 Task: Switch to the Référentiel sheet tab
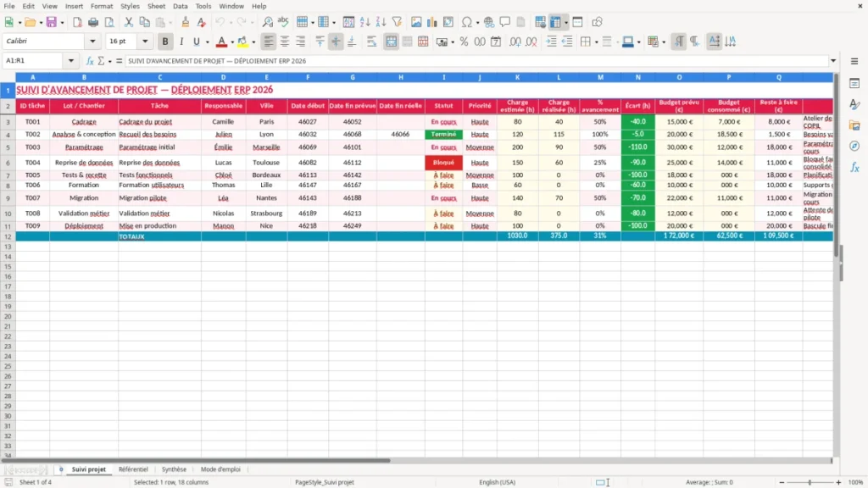click(x=133, y=469)
